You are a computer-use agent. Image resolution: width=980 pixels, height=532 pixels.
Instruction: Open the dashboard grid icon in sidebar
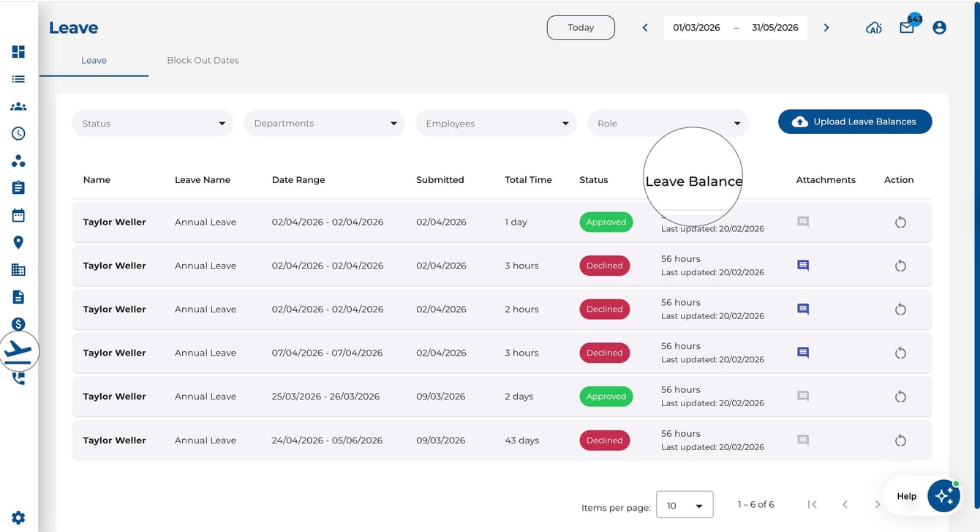coord(18,52)
